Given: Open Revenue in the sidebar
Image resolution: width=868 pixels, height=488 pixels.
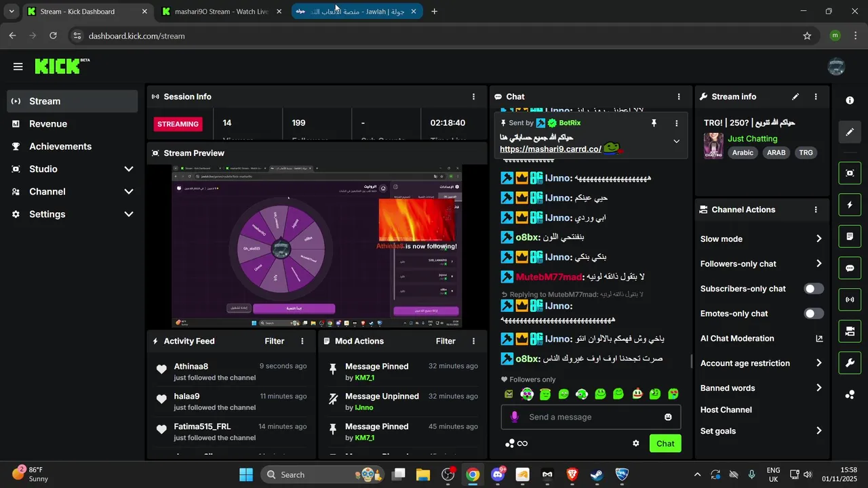Looking at the screenshot, I should [x=73, y=124].
